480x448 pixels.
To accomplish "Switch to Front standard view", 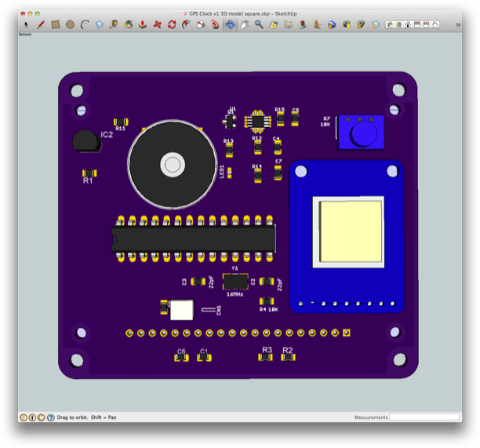I will 408,25.
